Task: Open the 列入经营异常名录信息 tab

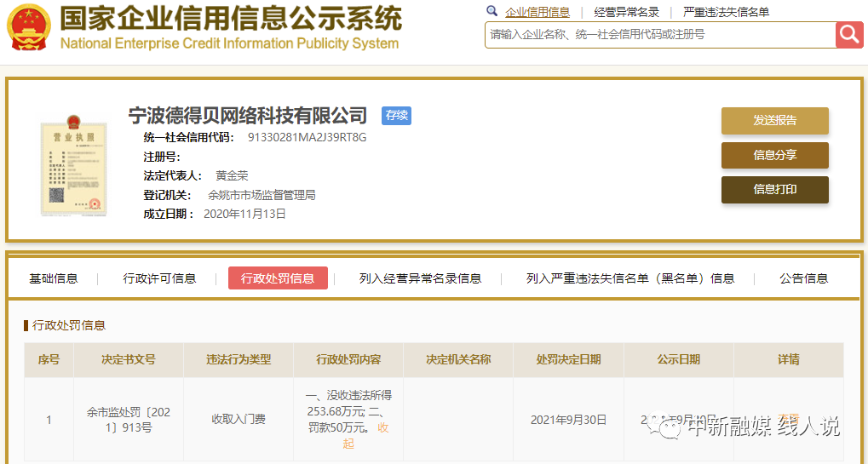Action: pos(420,278)
